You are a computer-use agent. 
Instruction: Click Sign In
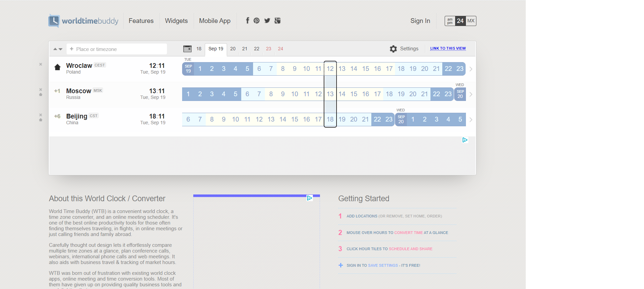[x=420, y=21]
